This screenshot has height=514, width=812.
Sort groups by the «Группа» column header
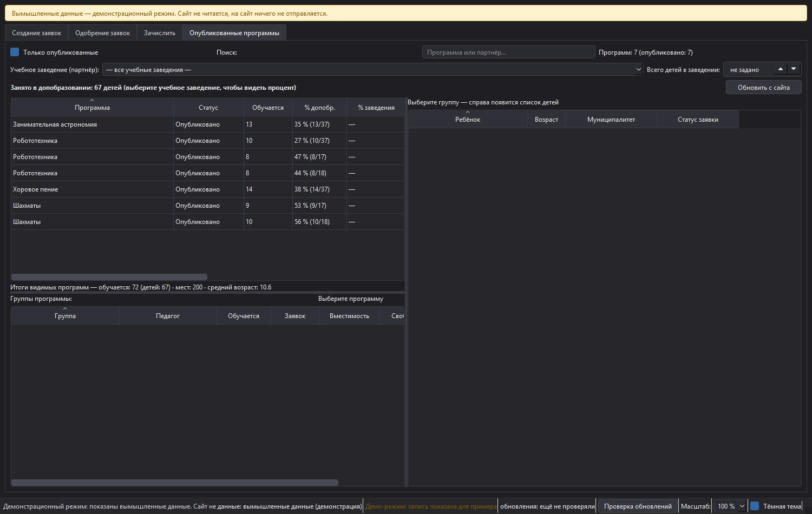pyautogui.click(x=65, y=316)
